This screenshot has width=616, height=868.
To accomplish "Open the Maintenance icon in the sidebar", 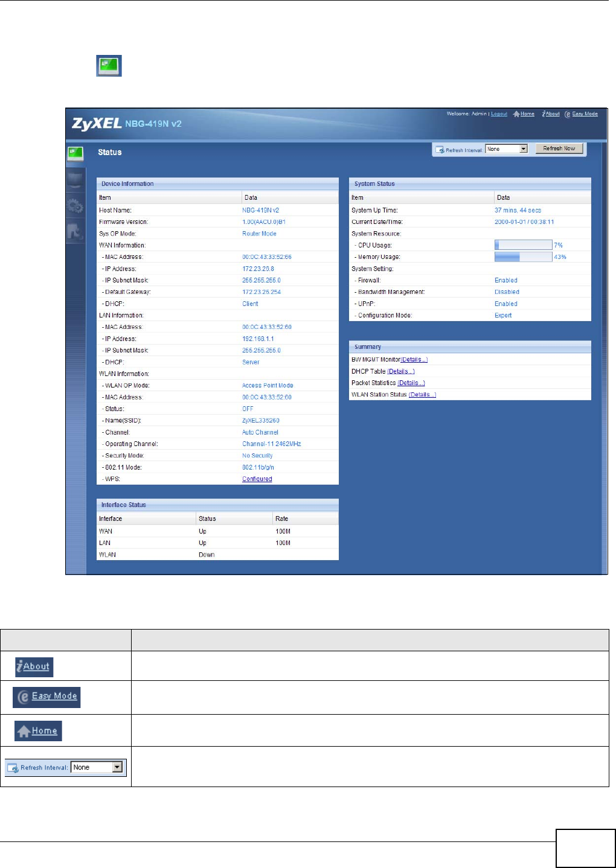I will pyautogui.click(x=75, y=231).
